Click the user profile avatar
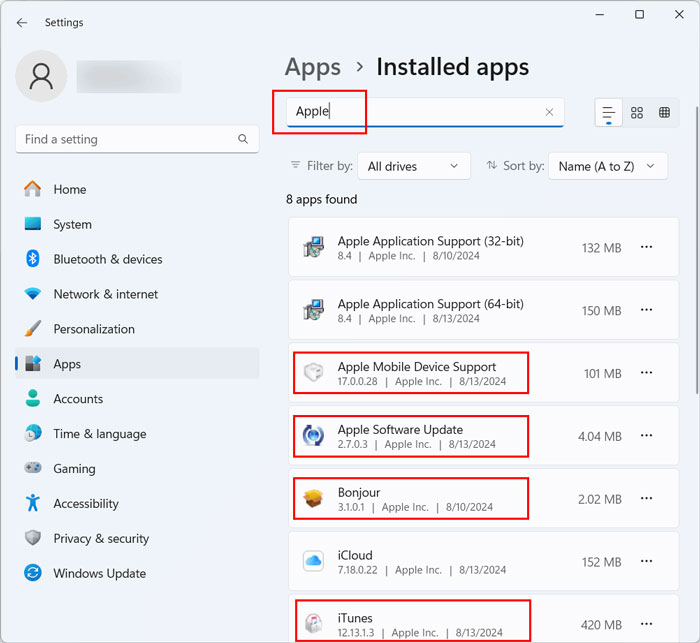The image size is (700, 643). click(42, 76)
